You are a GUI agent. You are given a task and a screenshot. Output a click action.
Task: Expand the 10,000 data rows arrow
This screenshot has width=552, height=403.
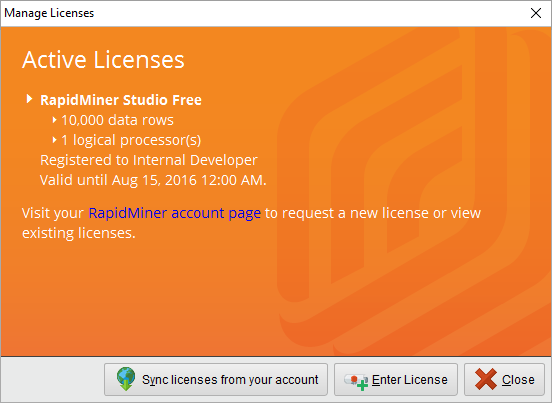[55, 120]
